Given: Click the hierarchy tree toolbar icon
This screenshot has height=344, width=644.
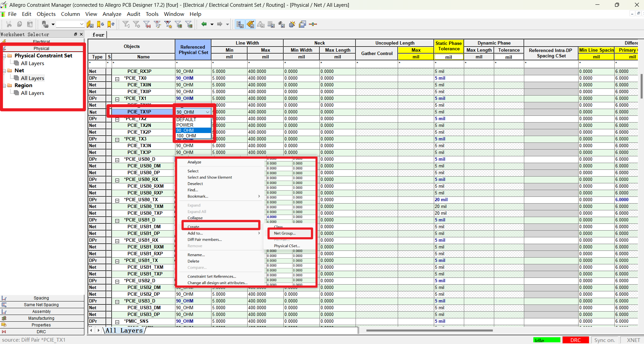Looking at the screenshot, I should [261, 24].
